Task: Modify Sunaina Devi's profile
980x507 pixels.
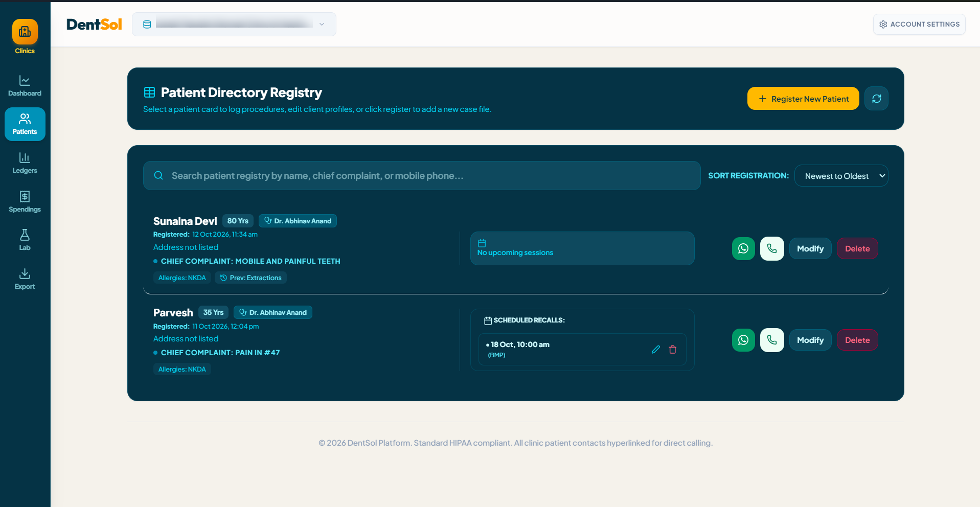Action: click(x=810, y=248)
